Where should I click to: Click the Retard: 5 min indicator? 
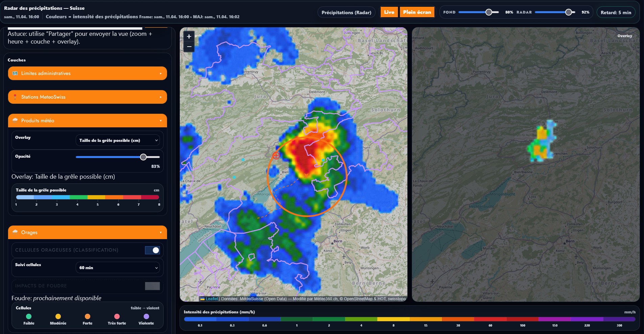click(x=616, y=12)
